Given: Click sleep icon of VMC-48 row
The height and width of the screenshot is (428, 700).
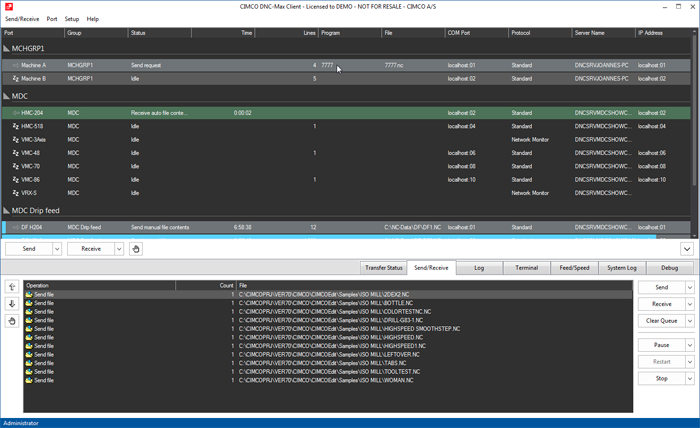Looking at the screenshot, I should click(x=16, y=153).
